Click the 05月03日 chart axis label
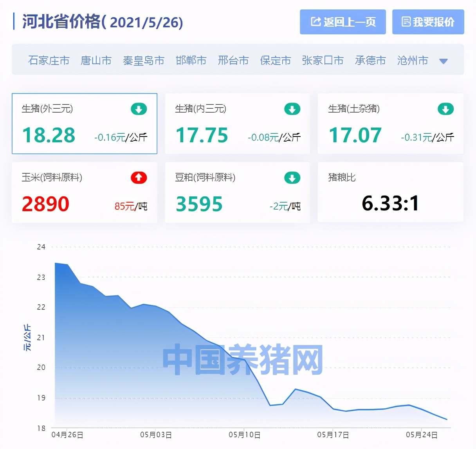Viewport: 476px width, 449px height. [x=156, y=435]
